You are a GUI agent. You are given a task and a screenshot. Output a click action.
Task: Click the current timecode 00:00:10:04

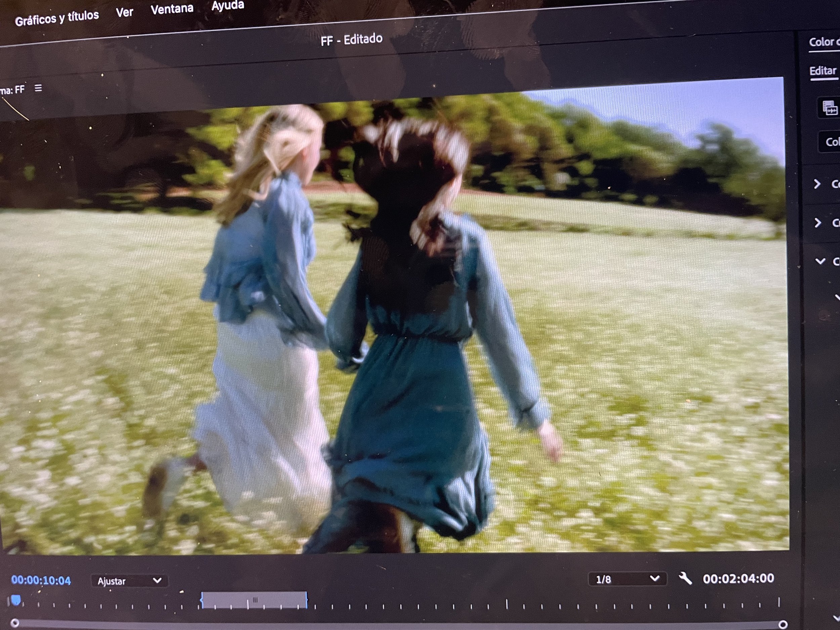(41, 580)
